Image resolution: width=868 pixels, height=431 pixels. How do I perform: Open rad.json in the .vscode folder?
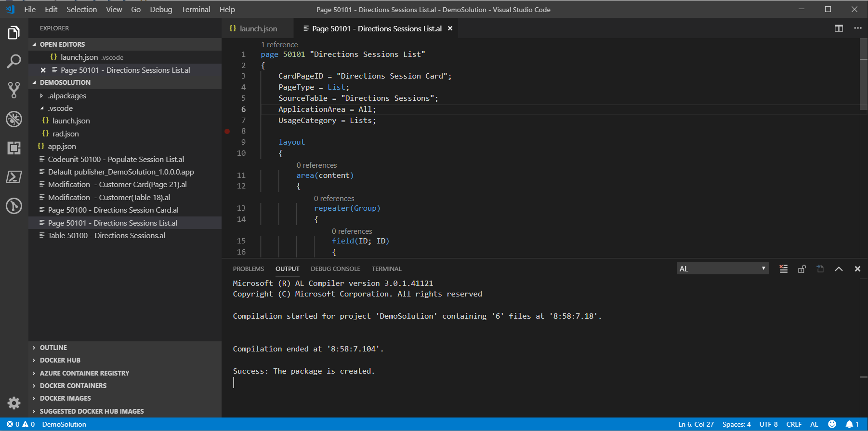(x=125, y=134)
